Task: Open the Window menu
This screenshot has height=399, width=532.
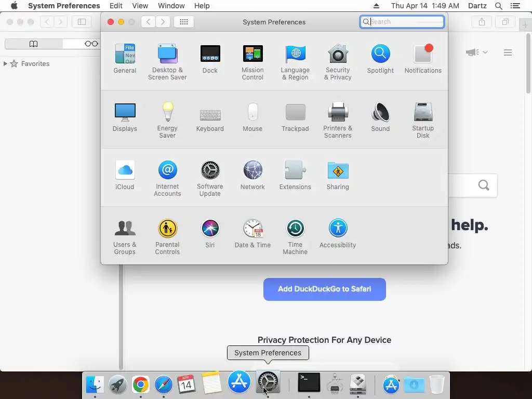Action: click(x=171, y=6)
